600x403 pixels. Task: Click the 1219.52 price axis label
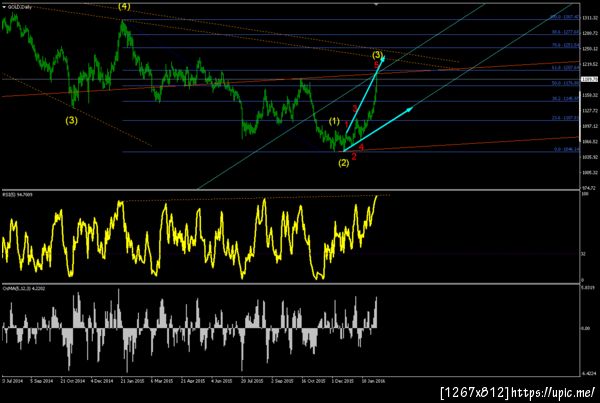[x=590, y=64]
